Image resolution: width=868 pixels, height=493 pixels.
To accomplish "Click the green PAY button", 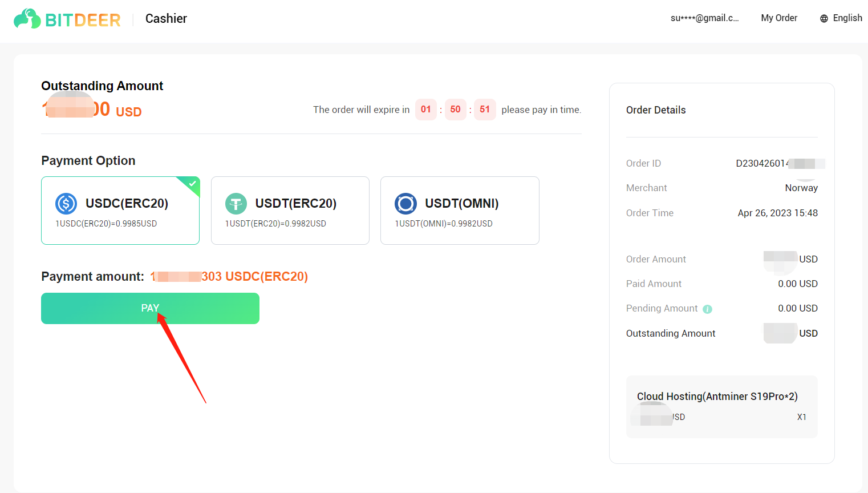I will 150,308.
